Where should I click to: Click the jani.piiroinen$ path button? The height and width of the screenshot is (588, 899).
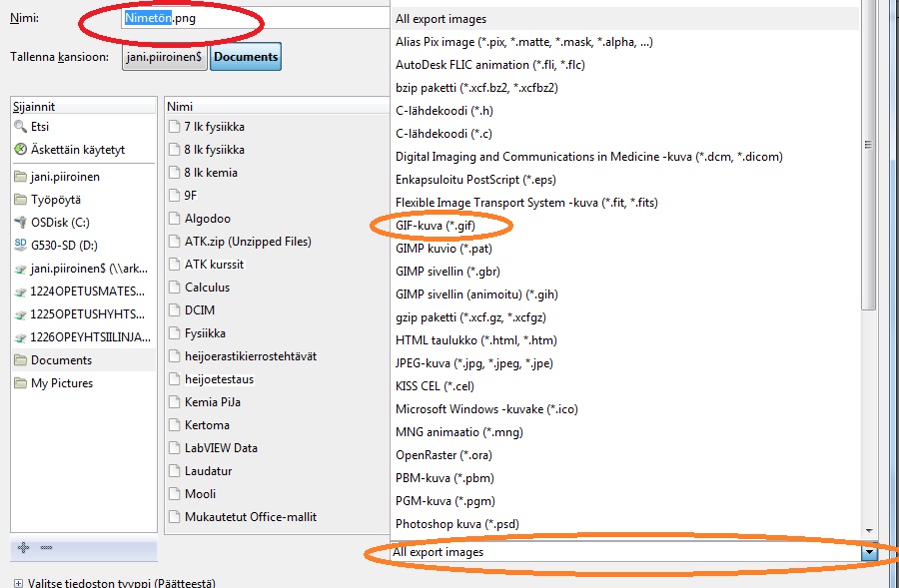point(164,57)
